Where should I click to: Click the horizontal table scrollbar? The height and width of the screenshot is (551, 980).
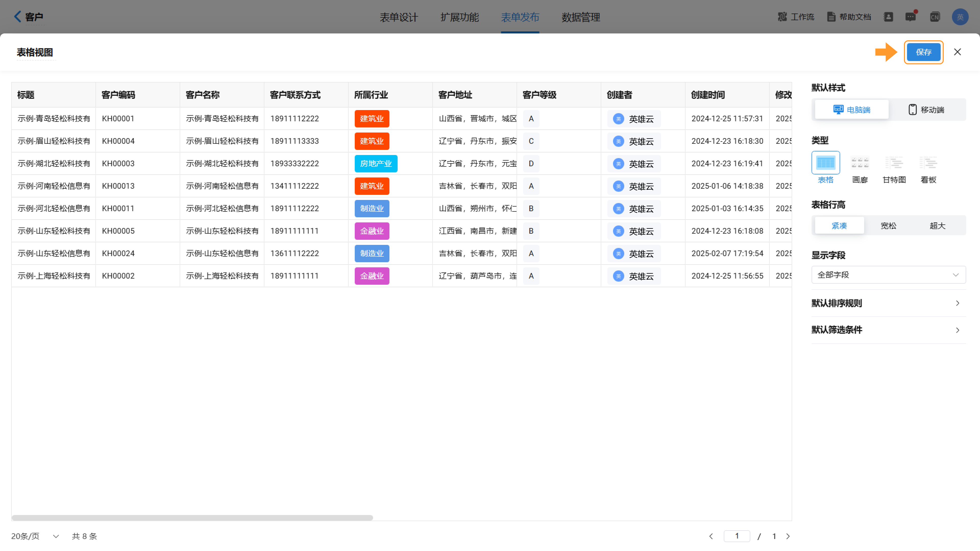click(x=192, y=518)
